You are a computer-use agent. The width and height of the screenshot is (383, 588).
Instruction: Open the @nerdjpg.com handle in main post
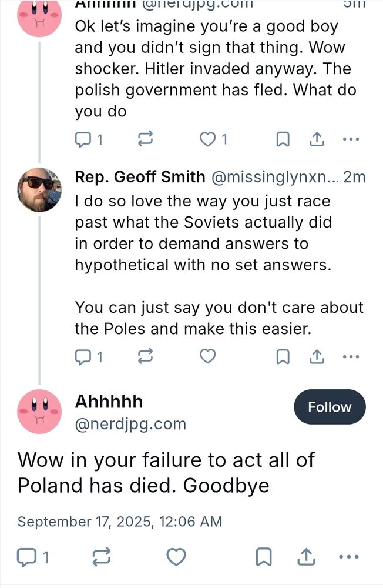[130, 423]
